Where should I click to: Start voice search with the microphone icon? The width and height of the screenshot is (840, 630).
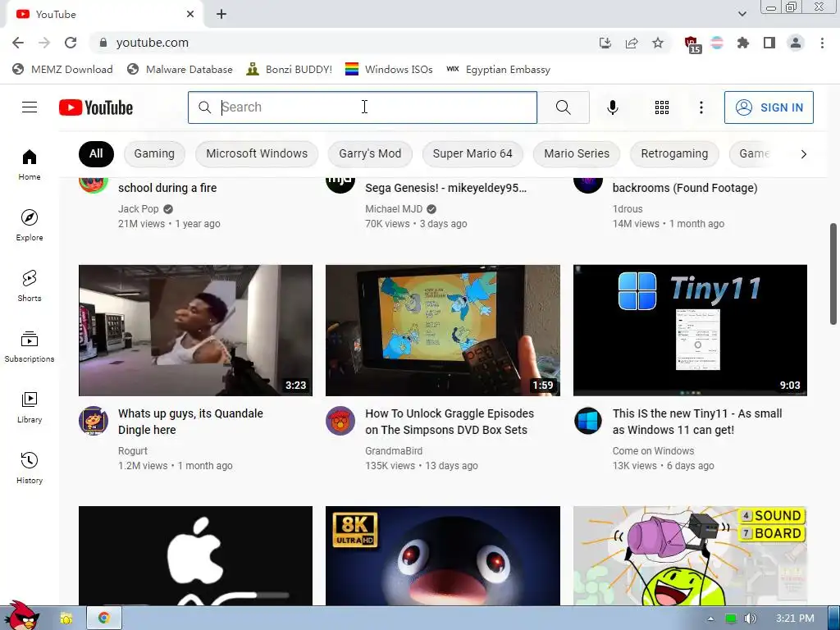pos(612,107)
